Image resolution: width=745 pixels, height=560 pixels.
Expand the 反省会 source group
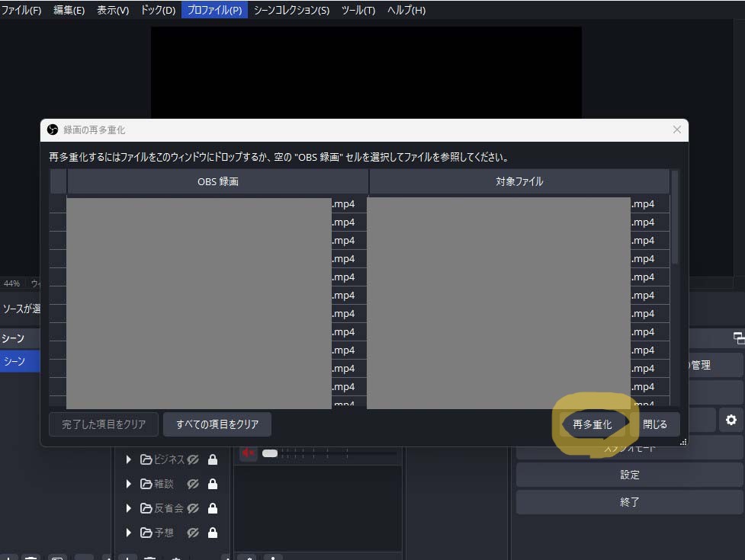click(x=128, y=508)
